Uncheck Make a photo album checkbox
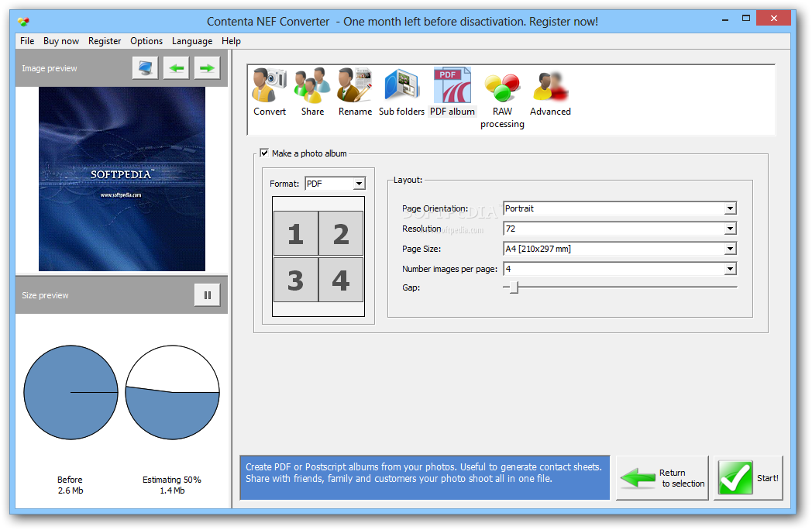This screenshot has height=530, width=812. click(264, 153)
